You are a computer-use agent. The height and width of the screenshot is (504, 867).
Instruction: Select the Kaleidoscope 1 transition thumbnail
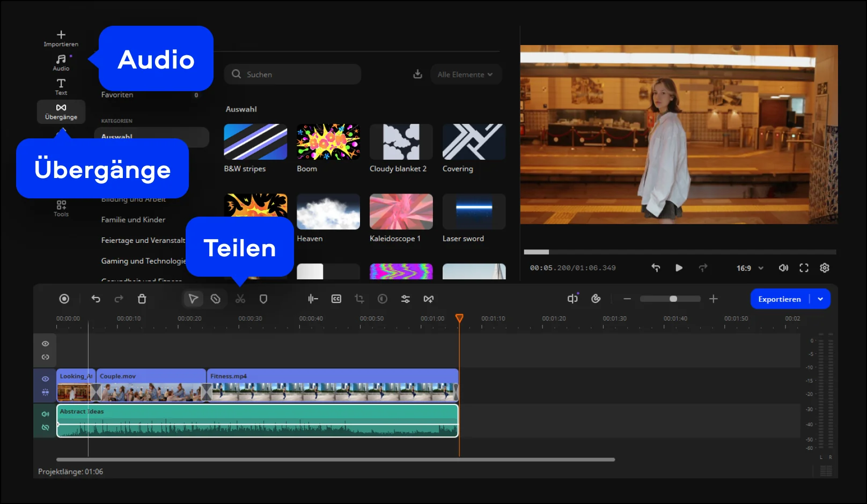pyautogui.click(x=401, y=211)
